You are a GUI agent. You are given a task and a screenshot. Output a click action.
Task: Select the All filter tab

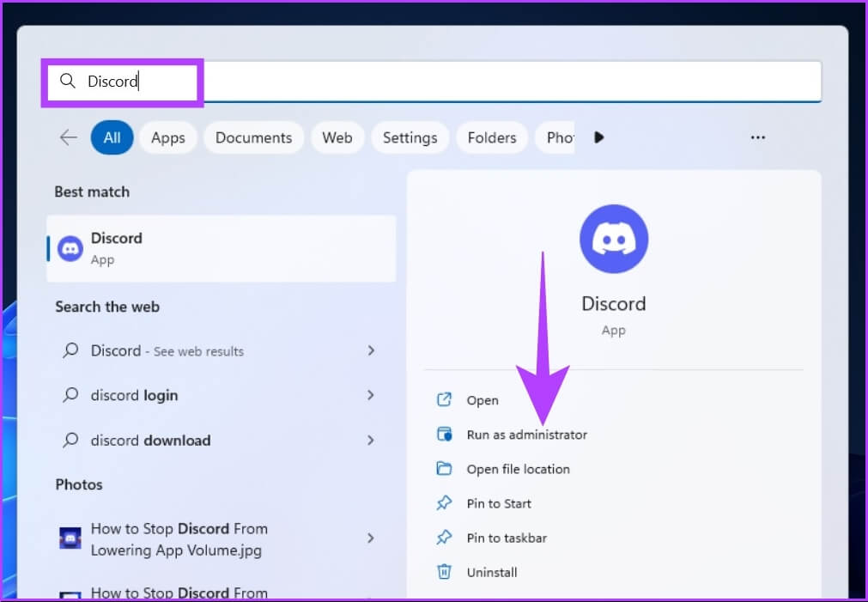[x=112, y=137]
